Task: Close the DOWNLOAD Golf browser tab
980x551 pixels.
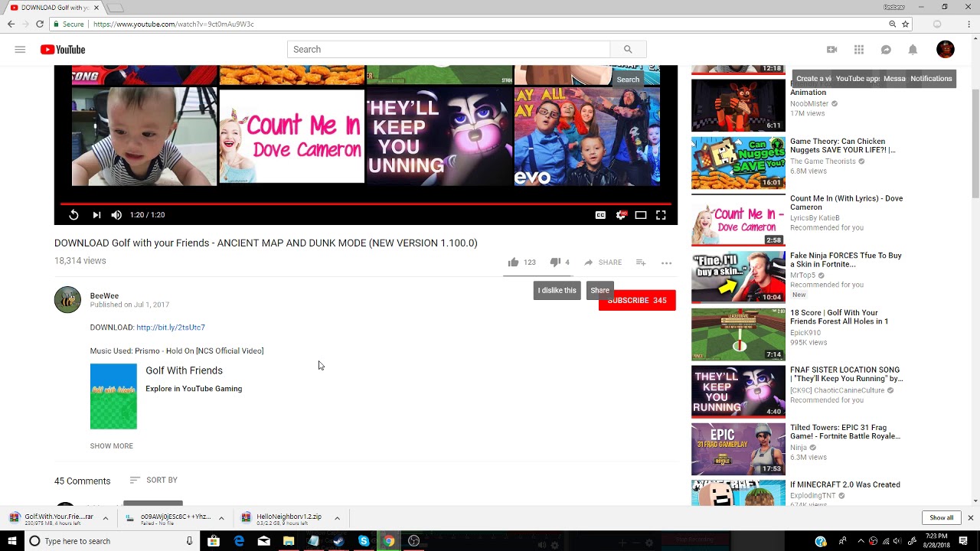Action: [96, 8]
